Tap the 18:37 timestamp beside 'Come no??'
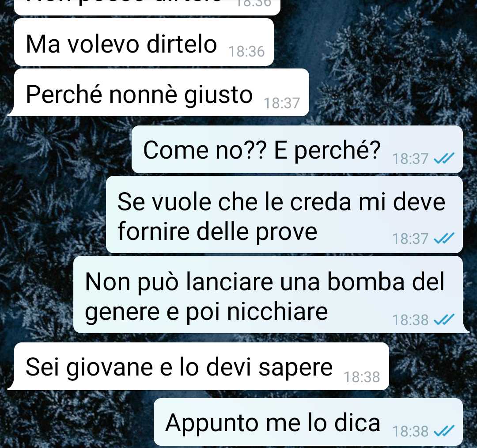This screenshot has height=448, width=477. [x=410, y=159]
